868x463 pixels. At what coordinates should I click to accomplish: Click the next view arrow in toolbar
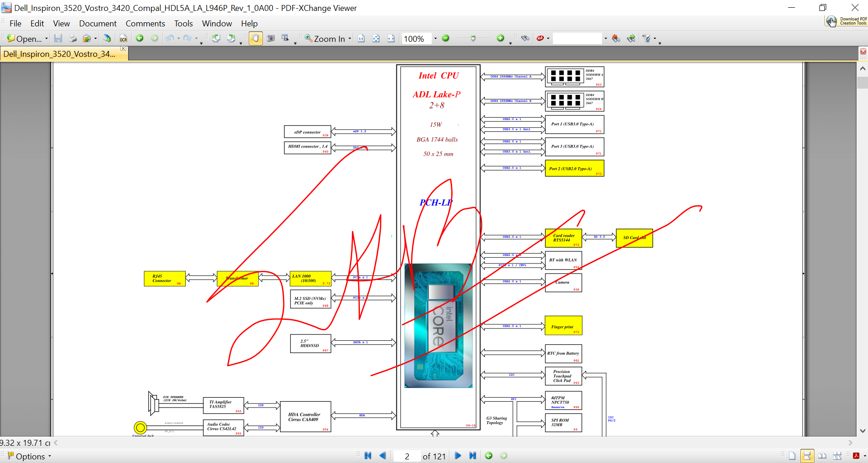coord(154,39)
